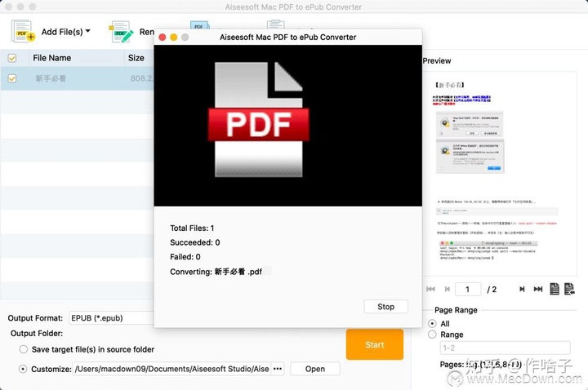Viewport: 588px width, 390px height.
Task: Click the custom output folder path field
Action: [171, 369]
